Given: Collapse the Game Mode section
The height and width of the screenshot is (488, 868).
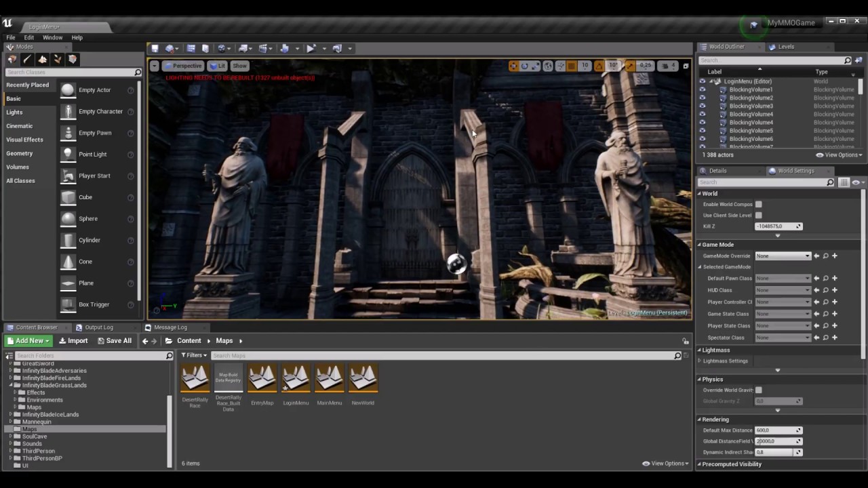Looking at the screenshot, I should [700, 245].
